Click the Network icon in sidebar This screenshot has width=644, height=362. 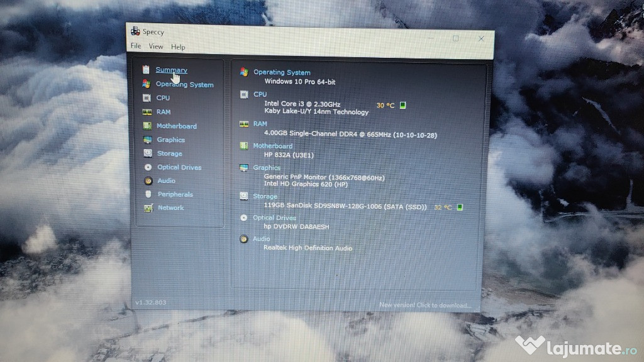148,208
